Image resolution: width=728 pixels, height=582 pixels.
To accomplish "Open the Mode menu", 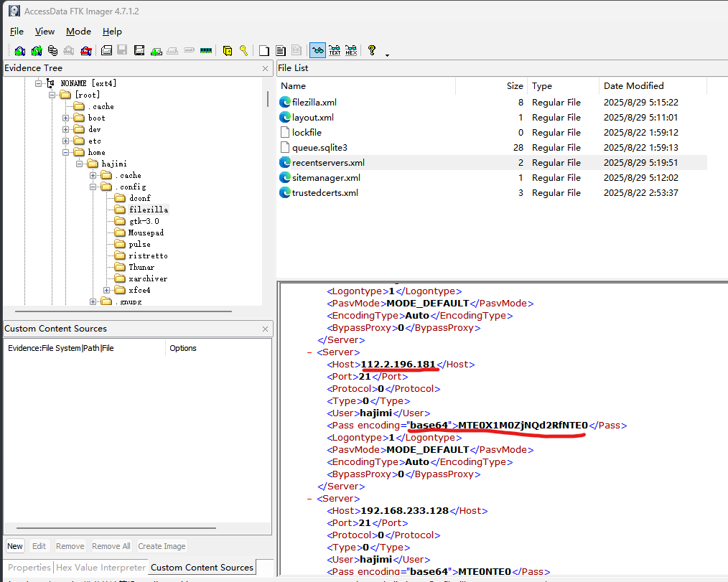I will (78, 31).
